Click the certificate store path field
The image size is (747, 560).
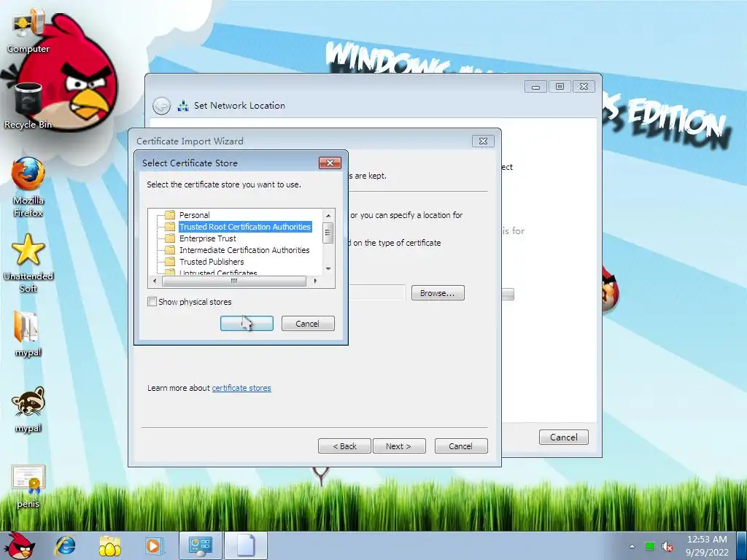377,293
